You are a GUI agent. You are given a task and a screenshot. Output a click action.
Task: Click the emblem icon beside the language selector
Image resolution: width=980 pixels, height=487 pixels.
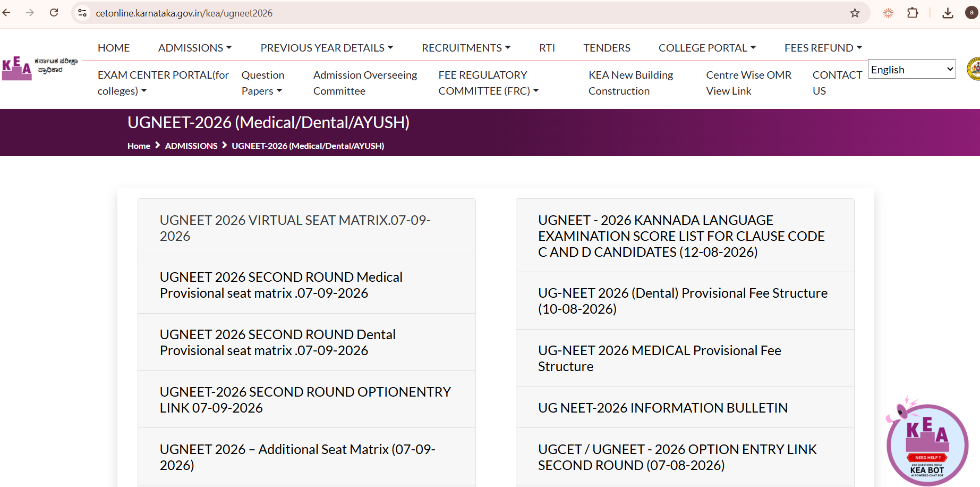pyautogui.click(x=974, y=69)
